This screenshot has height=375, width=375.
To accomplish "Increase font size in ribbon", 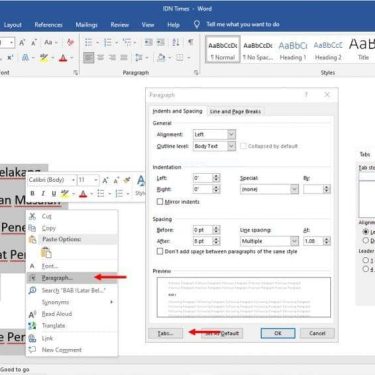I will pos(22,42).
